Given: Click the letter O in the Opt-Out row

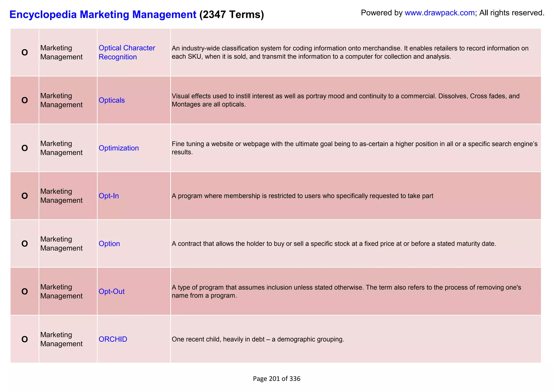Looking at the screenshot, I should point(25,292).
